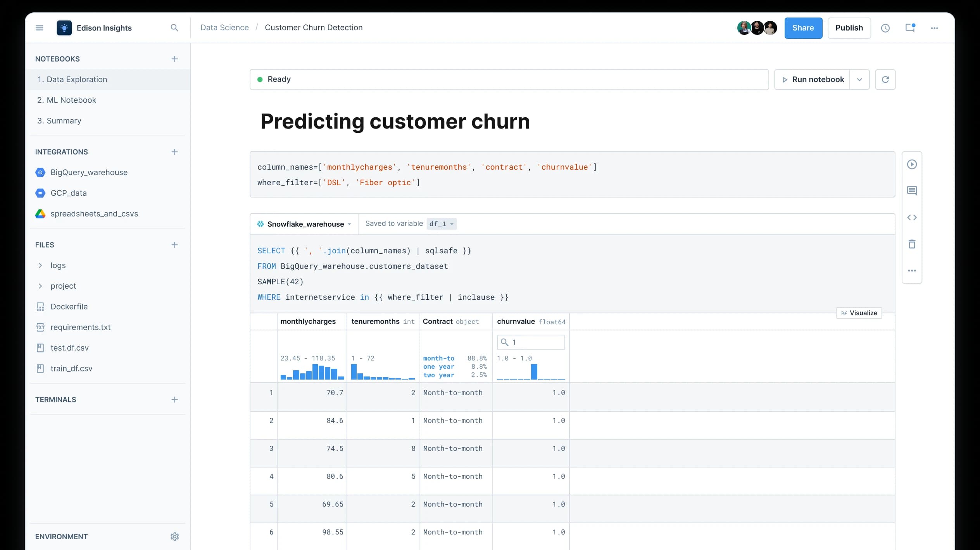This screenshot has height=550, width=980.
Task: Click the restart refresh icon button
Action: coord(885,79)
